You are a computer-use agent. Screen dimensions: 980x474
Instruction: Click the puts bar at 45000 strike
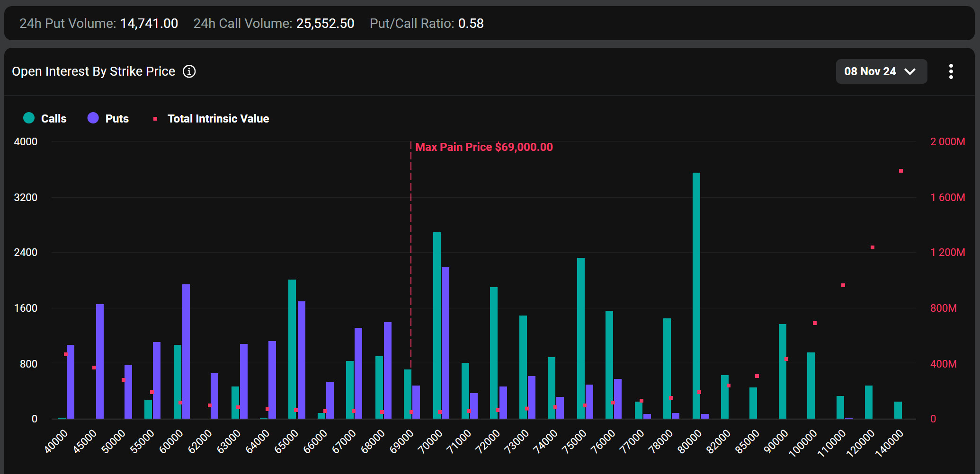click(100, 361)
